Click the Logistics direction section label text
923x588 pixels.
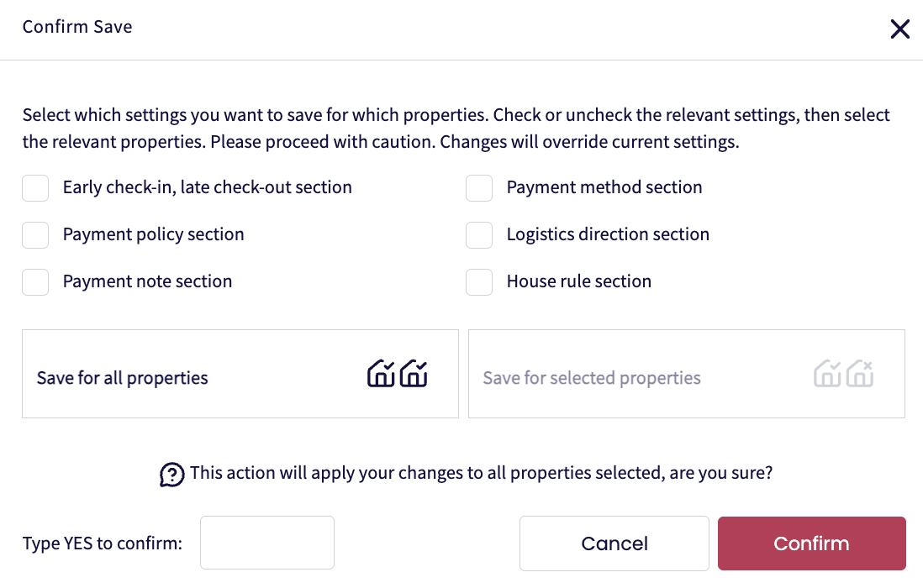608,235
